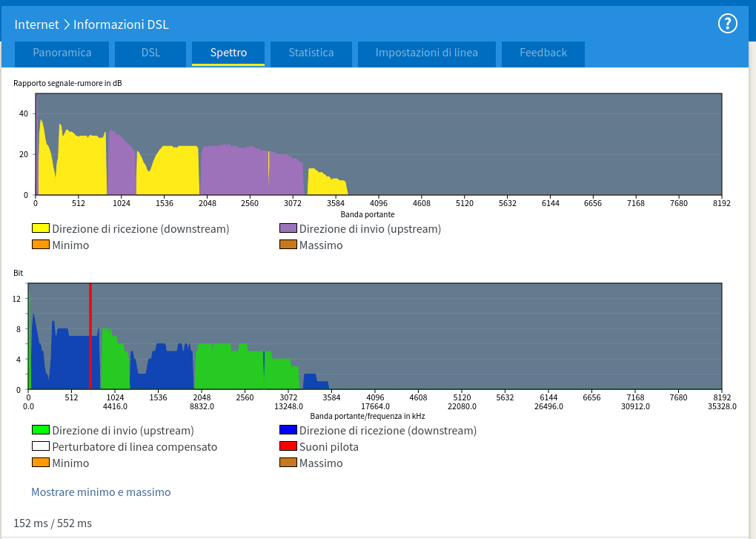Go to the Statistica tab

[x=311, y=53]
